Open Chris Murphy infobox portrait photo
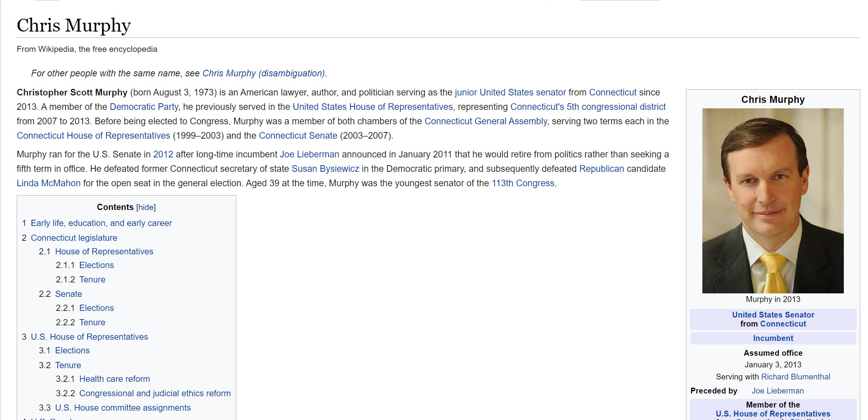The width and height of the screenshot is (868, 420). [773, 201]
